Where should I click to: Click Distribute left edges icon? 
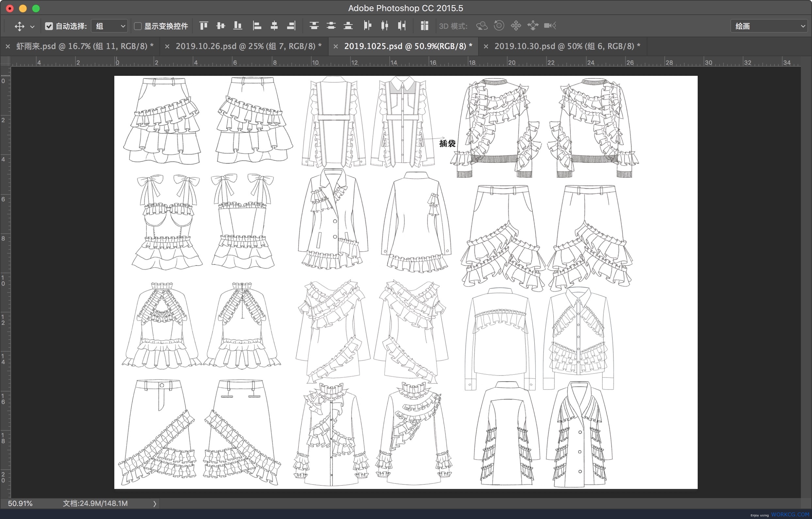pos(367,25)
